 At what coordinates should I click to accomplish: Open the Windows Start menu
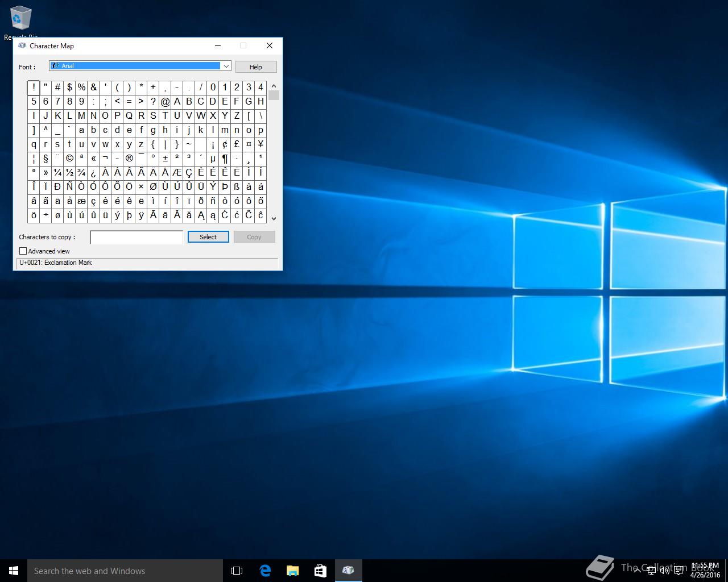14,571
